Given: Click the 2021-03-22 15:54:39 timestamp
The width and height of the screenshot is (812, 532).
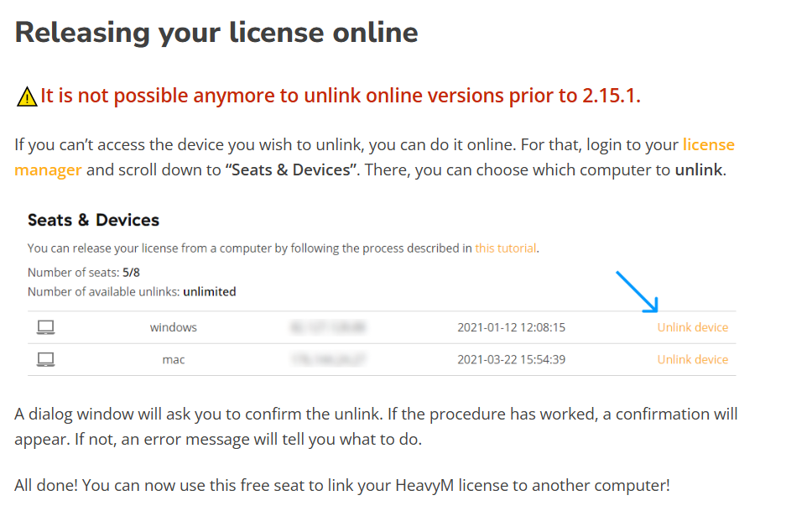Looking at the screenshot, I should click(511, 359).
